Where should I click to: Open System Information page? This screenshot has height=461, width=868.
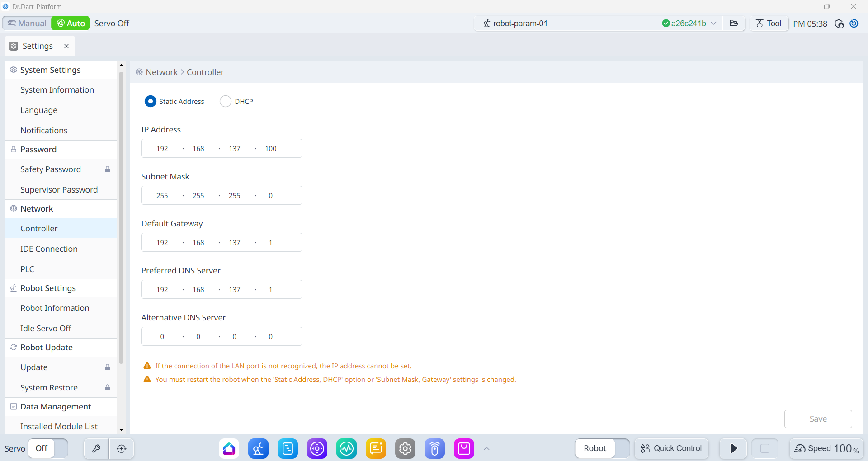[x=61, y=90]
